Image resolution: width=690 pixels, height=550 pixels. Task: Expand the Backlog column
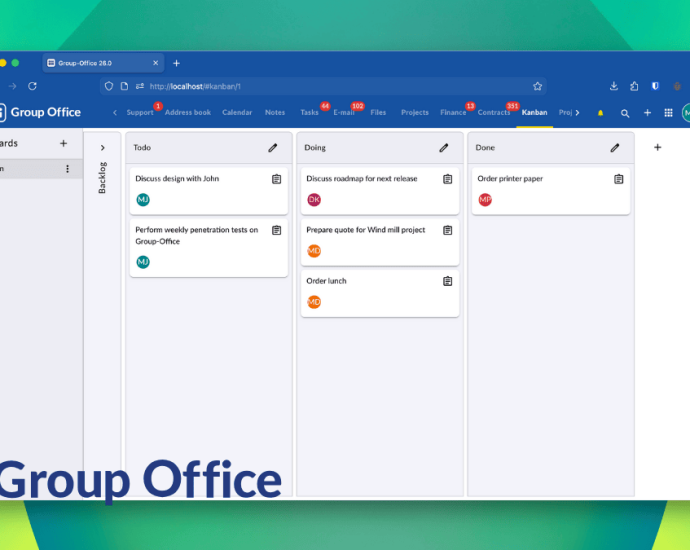click(x=103, y=148)
